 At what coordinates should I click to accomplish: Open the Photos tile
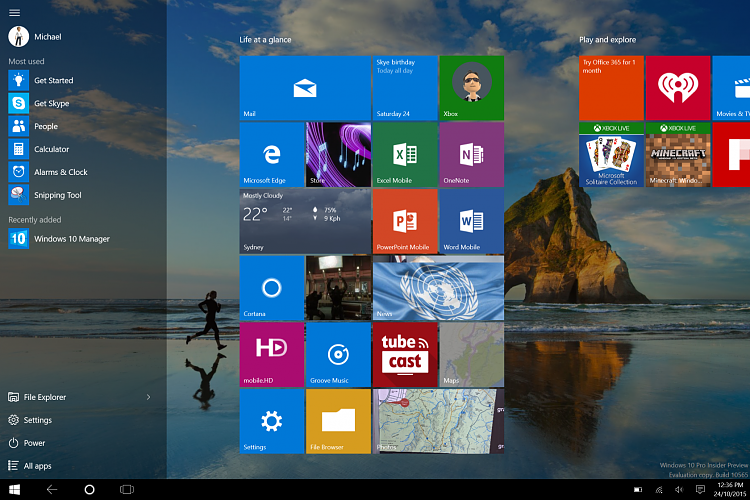coord(438,421)
